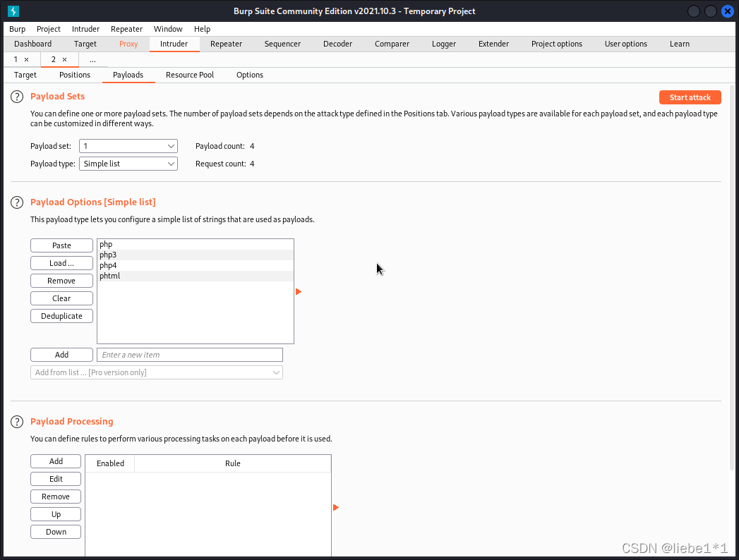Click Deduplicate button
The image size is (739, 560).
tap(61, 316)
